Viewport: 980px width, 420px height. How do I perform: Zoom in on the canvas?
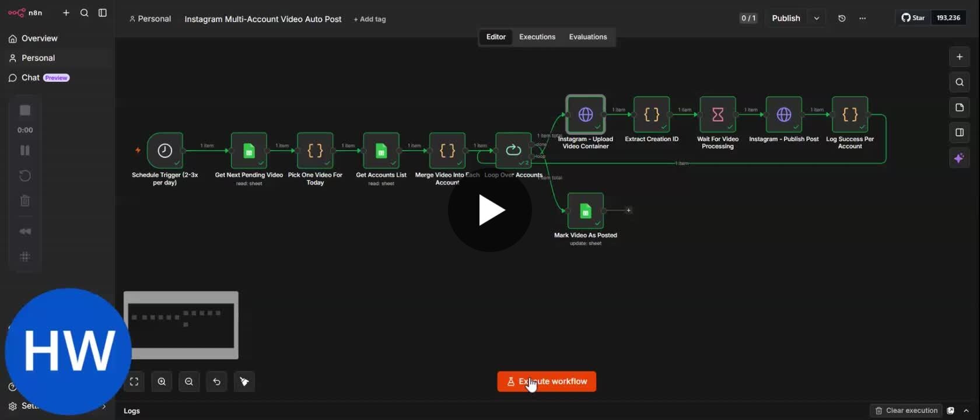162,381
